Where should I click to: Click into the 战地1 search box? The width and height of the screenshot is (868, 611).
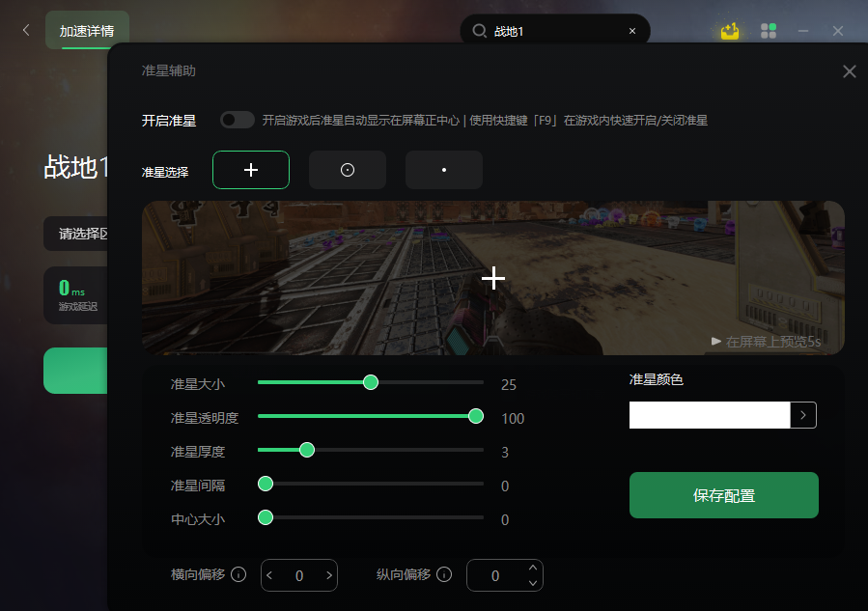554,31
